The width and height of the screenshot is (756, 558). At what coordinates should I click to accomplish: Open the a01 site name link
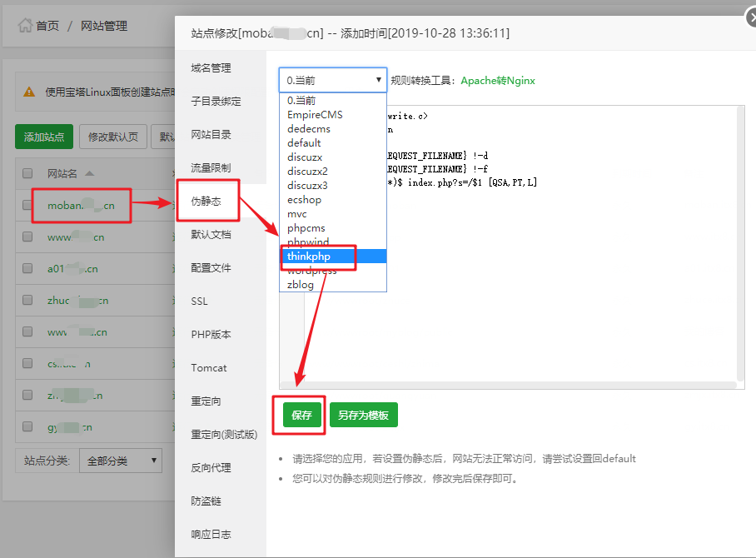tap(72, 269)
